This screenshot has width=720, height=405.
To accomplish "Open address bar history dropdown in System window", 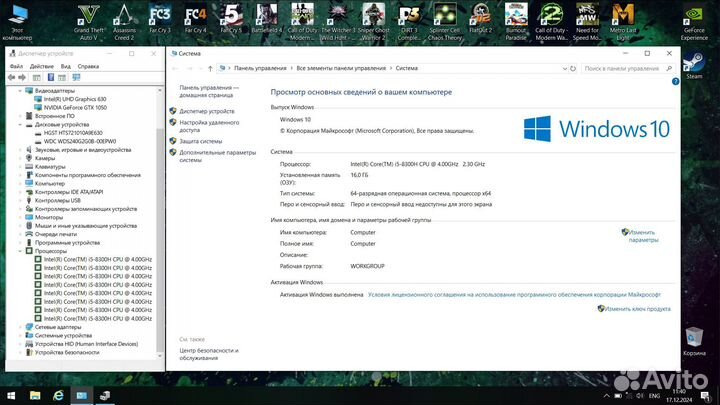I will (564, 68).
